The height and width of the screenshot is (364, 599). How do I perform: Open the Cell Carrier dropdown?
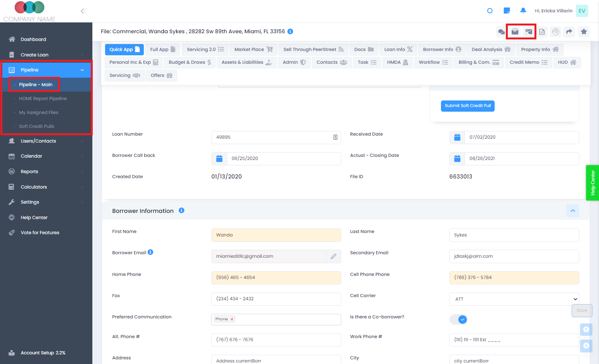tap(514, 299)
